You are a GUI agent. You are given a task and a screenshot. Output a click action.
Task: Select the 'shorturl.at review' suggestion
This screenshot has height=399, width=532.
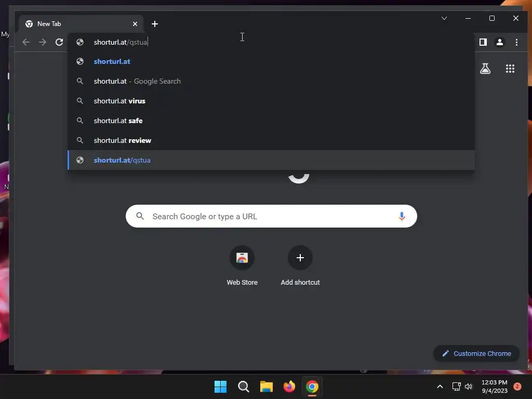click(271, 140)
